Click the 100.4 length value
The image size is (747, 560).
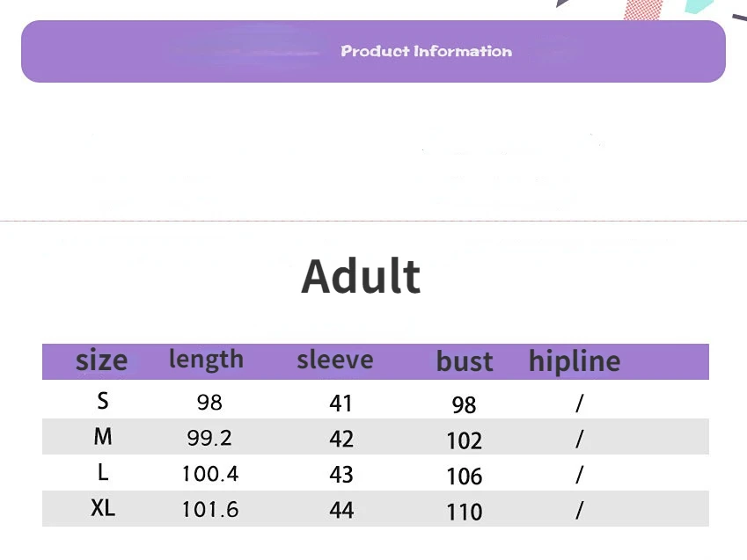click(x=210, y=474)
